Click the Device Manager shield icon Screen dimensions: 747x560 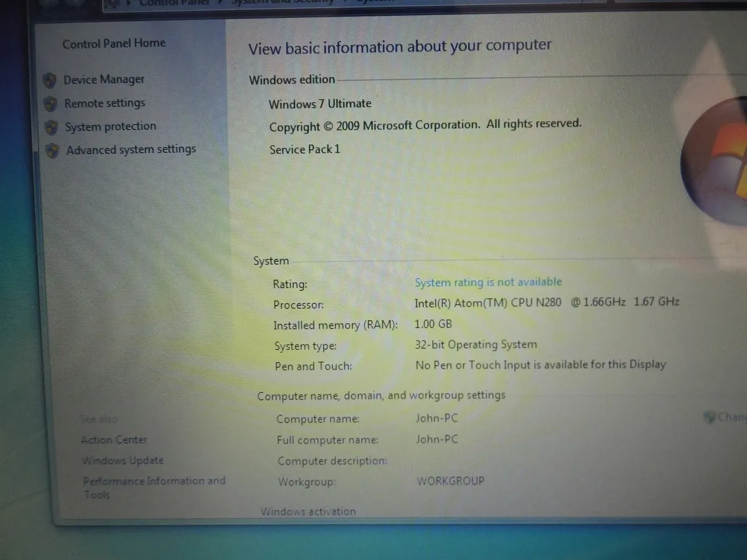click(x=50, y=80)
